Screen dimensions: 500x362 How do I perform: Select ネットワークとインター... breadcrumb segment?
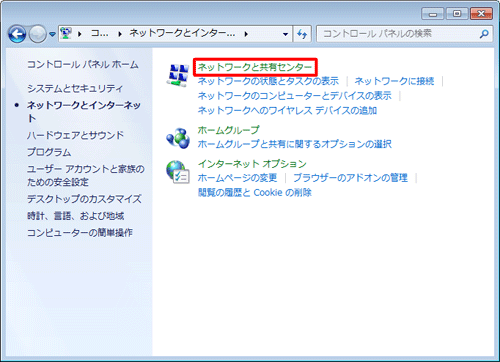pos(182,33)
